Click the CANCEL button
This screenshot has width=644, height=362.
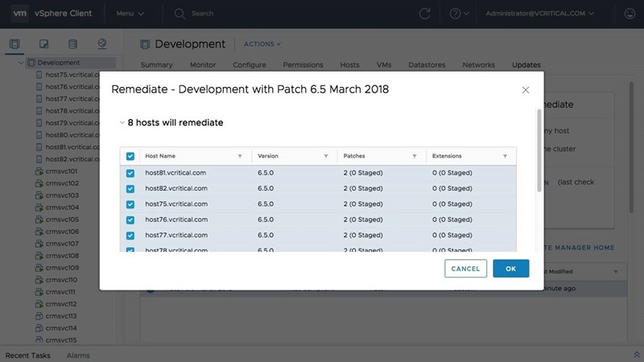point(465,269)
